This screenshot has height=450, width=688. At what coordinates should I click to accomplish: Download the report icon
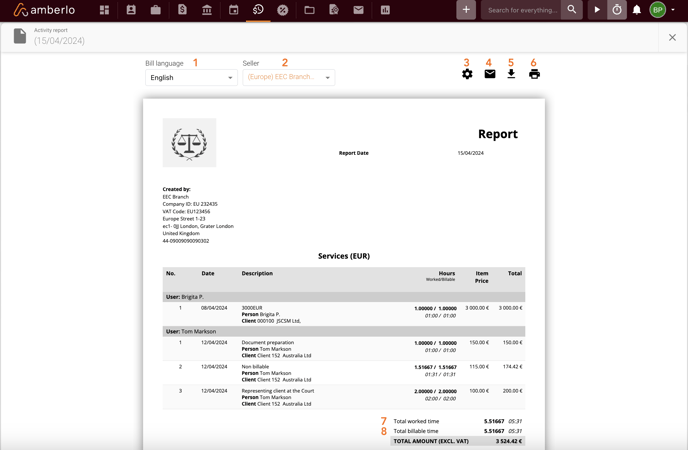pos(511,74)
